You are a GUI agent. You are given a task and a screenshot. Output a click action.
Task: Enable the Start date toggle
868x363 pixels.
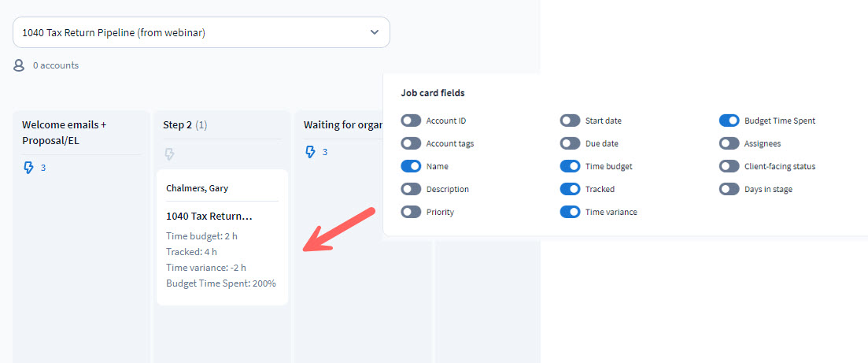(x=570, y=120)
